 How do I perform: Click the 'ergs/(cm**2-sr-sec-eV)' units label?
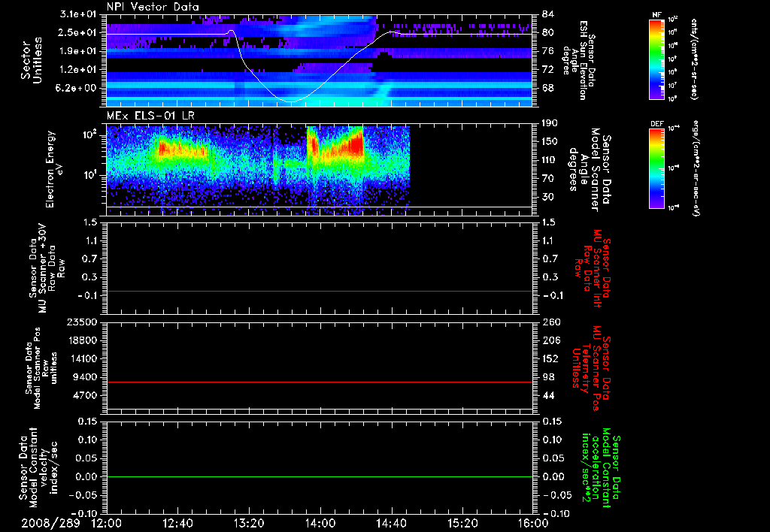(x=696, y=168)
